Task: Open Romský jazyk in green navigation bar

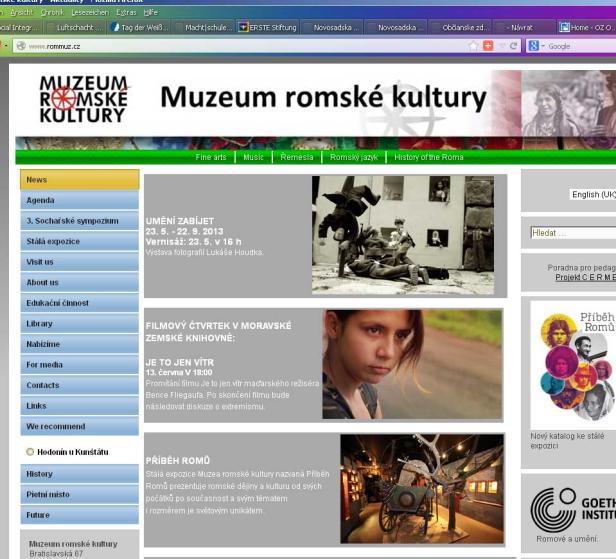Action: 354,157
